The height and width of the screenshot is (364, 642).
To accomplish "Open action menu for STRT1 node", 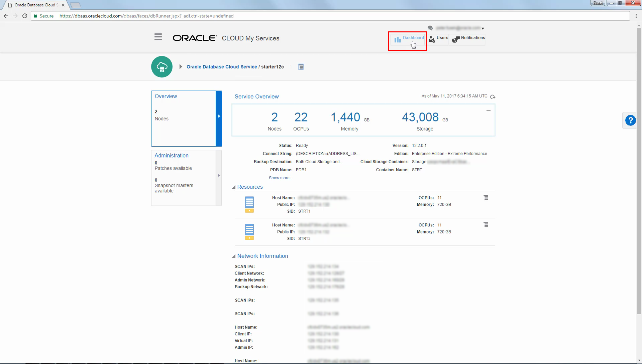I will coord(486,197).
